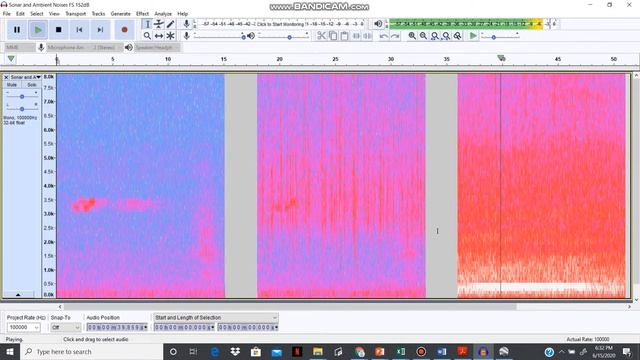Click the playback meter speaker icon
The height and width of the screenshot is (360, 640).
[x=378, y=24]
